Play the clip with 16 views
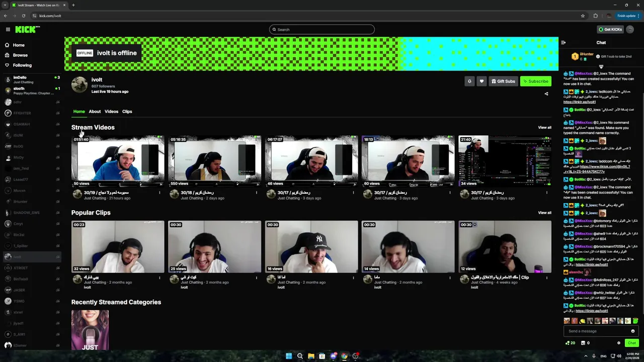Image resolution: width=644 pixels, height=362 pixels. (311, 246)
